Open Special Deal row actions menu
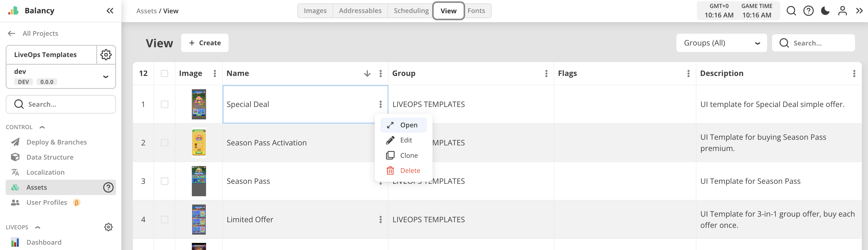 [x=380, y=104]
